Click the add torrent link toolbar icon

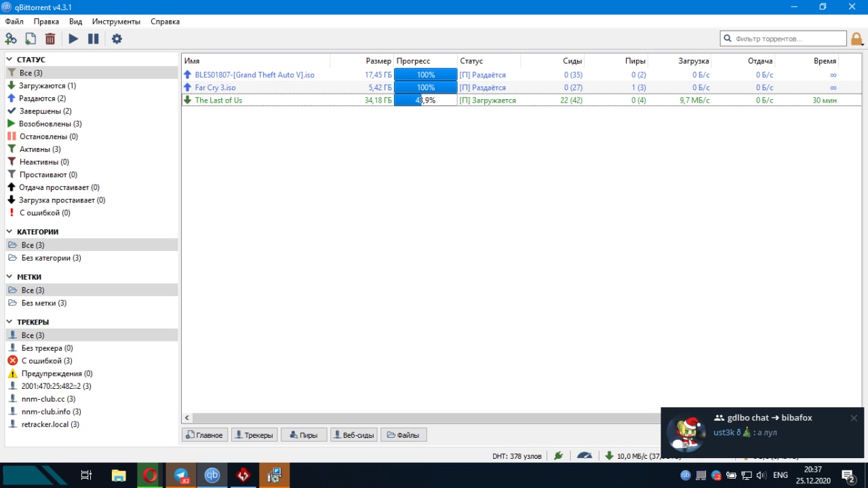11,39
